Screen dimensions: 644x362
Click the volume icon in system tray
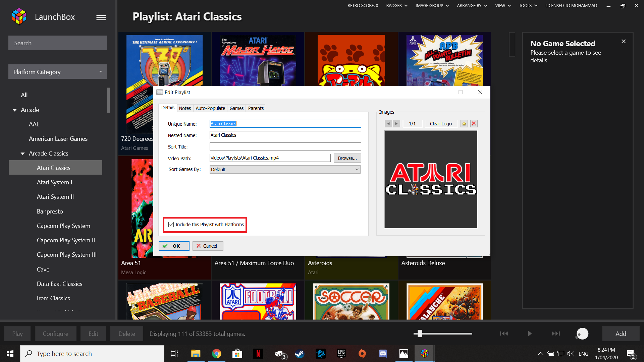point(571,354)
